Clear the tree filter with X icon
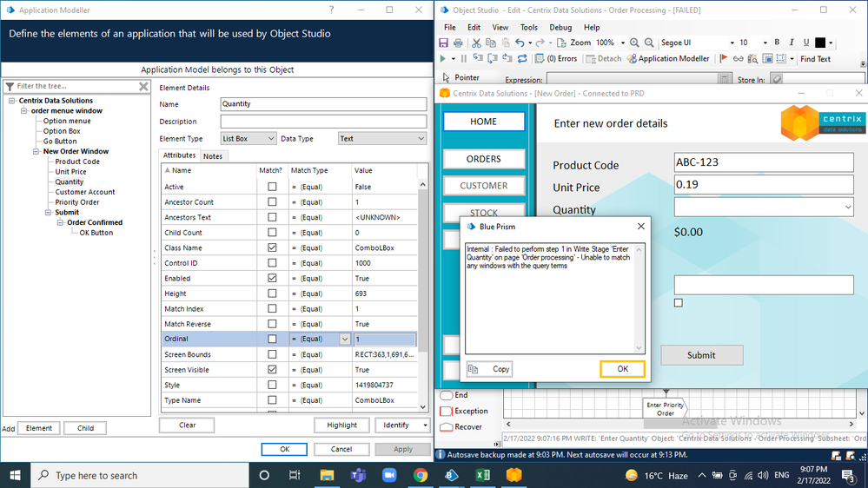 pyautogui.click(x=144, y=86)
